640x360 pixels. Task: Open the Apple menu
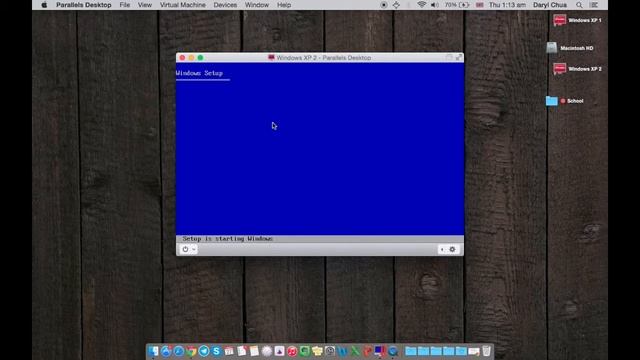44,5
